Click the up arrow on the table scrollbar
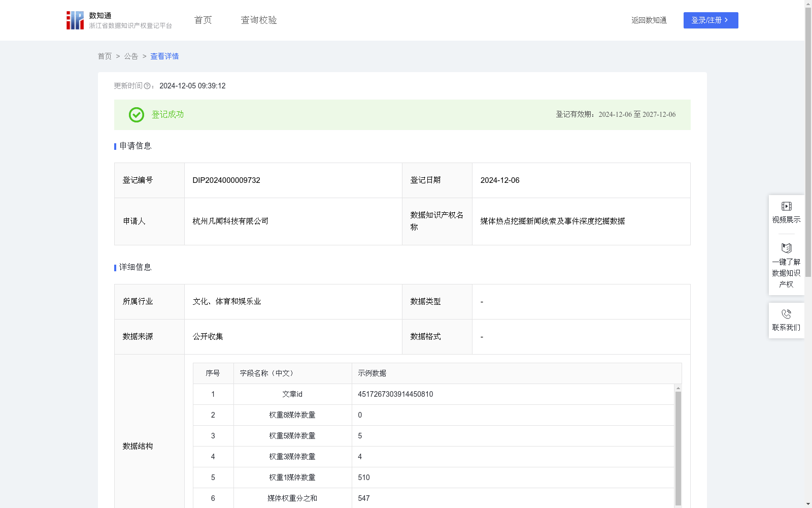Screen dimensions: 812x508 (678, 389)
